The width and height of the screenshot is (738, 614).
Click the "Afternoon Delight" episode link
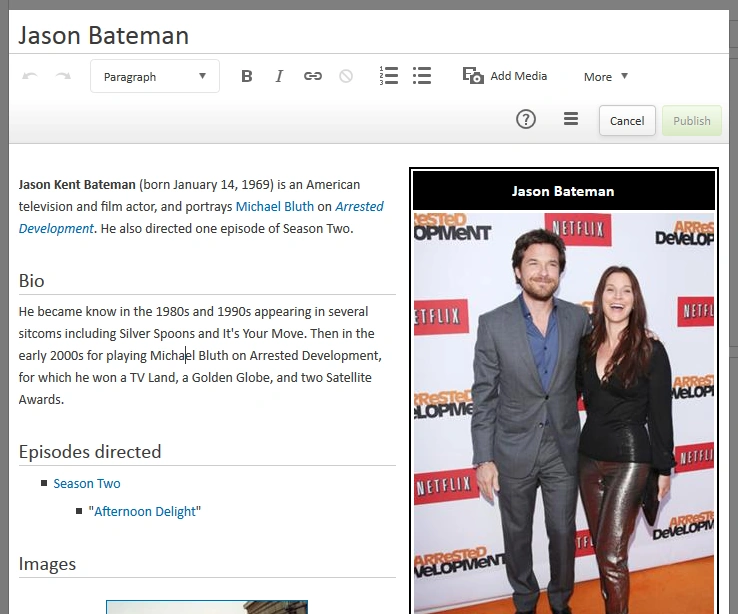[145, 512]
